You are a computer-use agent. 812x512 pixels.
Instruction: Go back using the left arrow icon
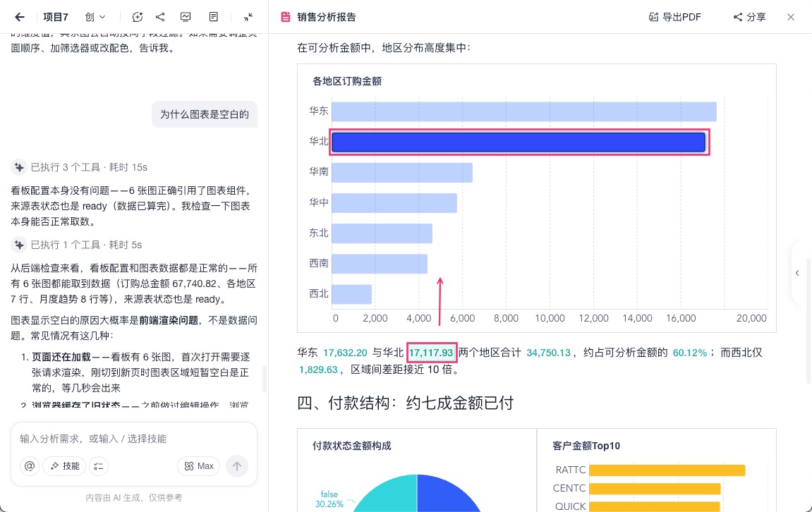[20, 17]
